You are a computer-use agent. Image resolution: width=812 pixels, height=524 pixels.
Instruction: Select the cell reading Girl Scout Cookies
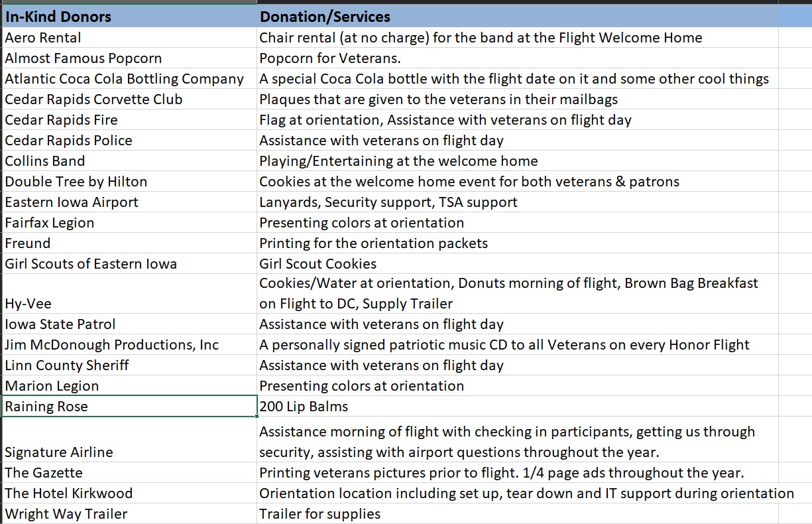point(517,264)
